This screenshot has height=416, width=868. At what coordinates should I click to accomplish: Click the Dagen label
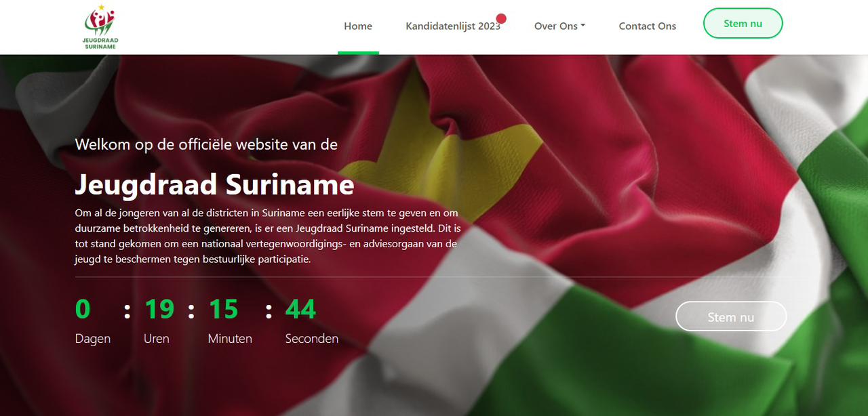click(x=93, y=338)
